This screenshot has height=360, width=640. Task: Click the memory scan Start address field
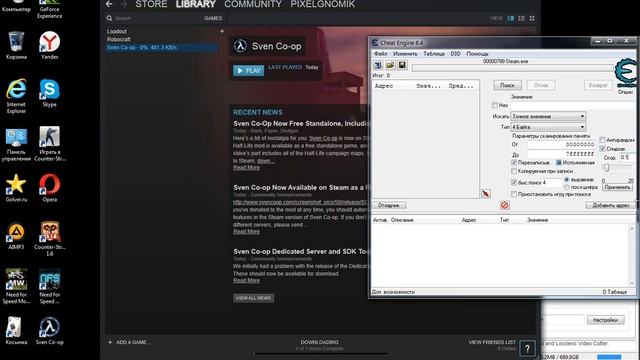click(x=562, y=144)
